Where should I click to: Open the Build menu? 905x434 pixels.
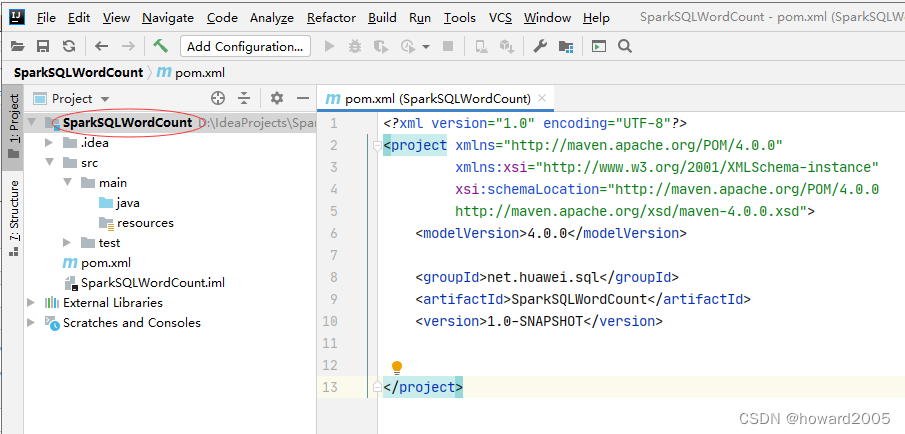click(382, 18)
